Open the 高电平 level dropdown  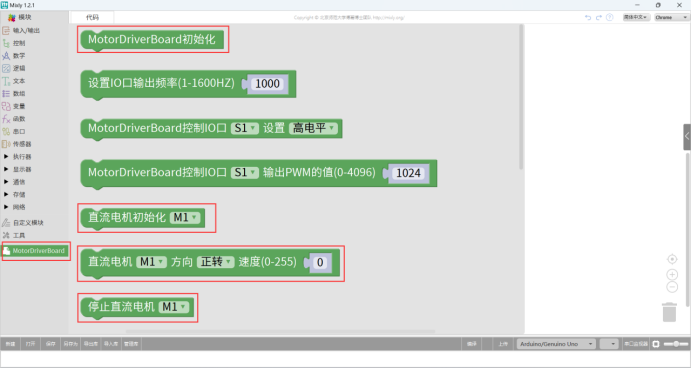pos(313,128)
